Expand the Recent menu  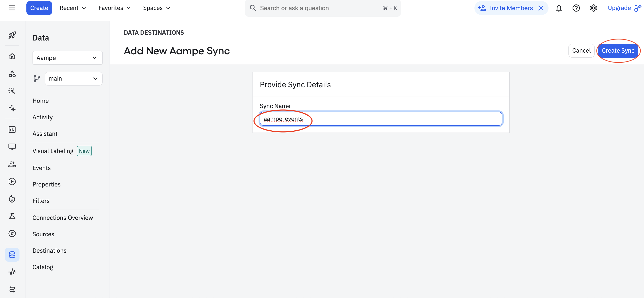point(73,8)
